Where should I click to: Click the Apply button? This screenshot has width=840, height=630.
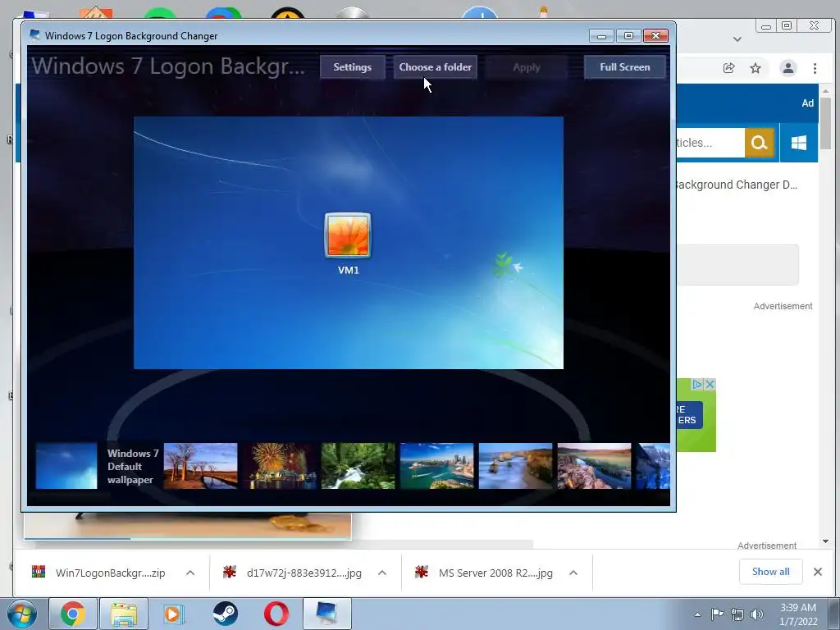click(526, 67)
